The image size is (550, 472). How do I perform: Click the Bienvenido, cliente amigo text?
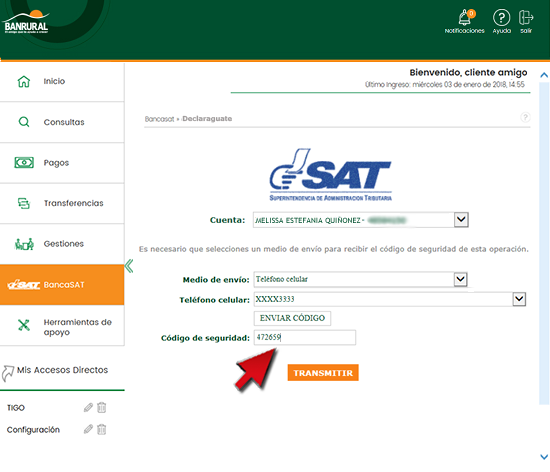pos(468,73)
